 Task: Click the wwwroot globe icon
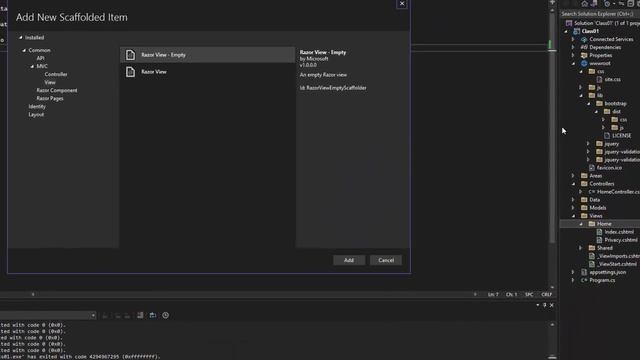coord(584,63)
